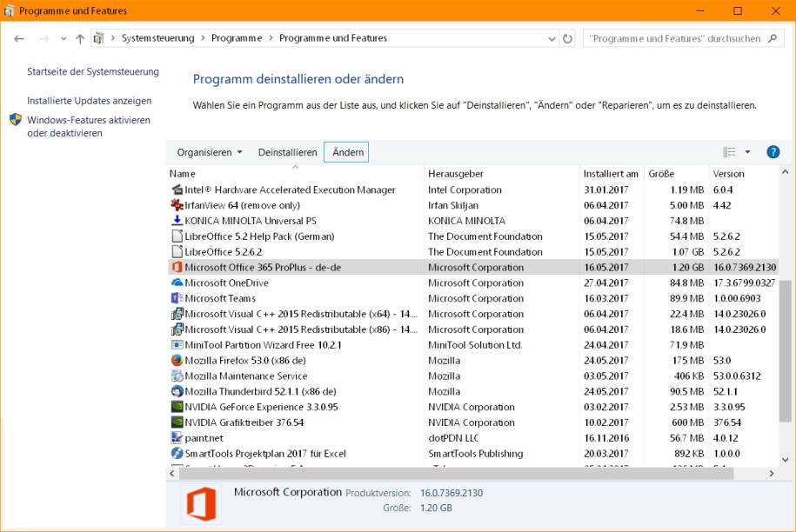Viewport: 796px width, 532px height.
Task: Click the Mozilla Thunderbird icon
Action: [177, 391]
